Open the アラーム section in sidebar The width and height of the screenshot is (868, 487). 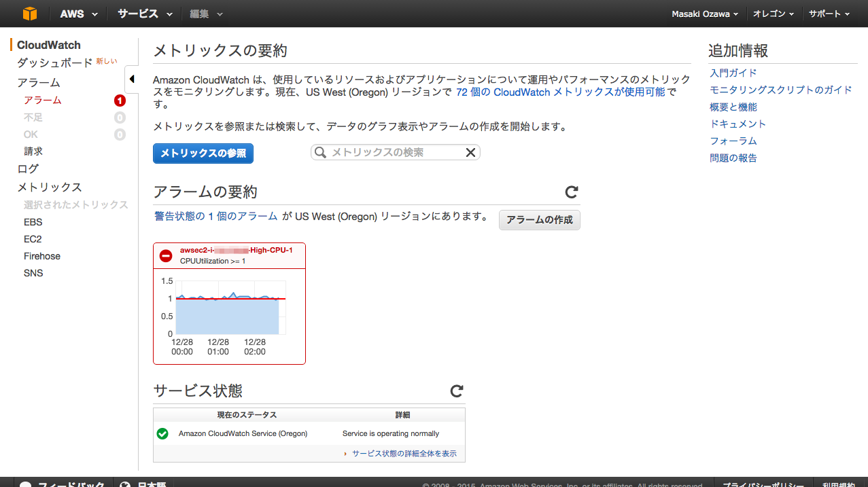[x=39, y=83]
